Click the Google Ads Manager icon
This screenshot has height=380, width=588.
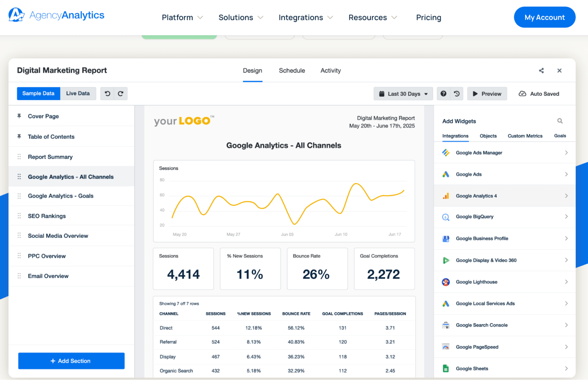coord(446,152)
